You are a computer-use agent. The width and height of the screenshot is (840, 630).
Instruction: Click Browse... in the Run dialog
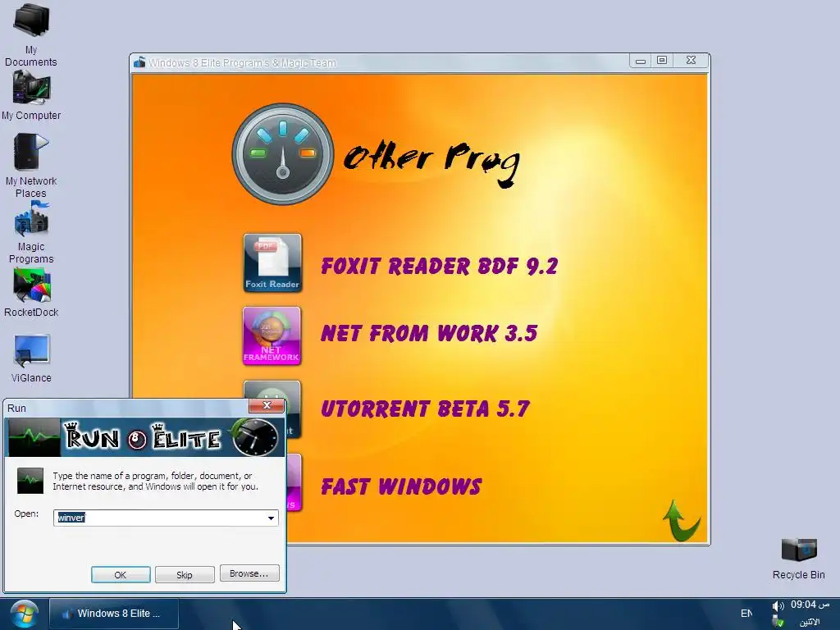point(249,573)
